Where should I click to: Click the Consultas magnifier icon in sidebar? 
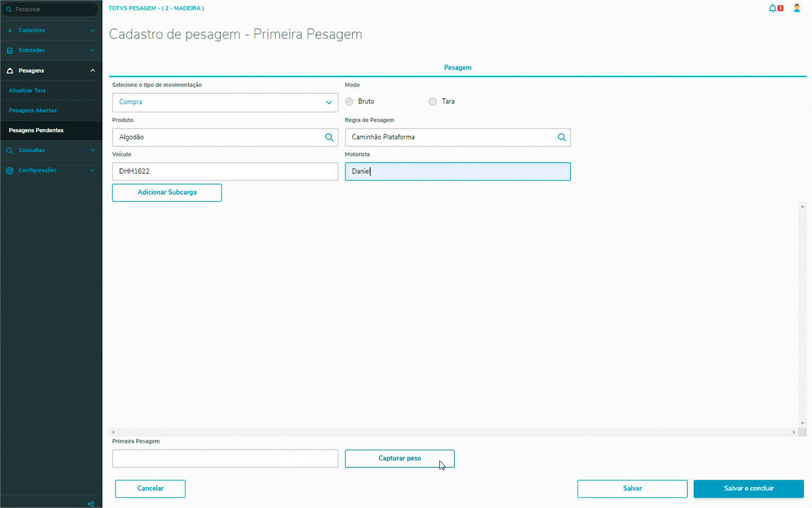point(10,151)
